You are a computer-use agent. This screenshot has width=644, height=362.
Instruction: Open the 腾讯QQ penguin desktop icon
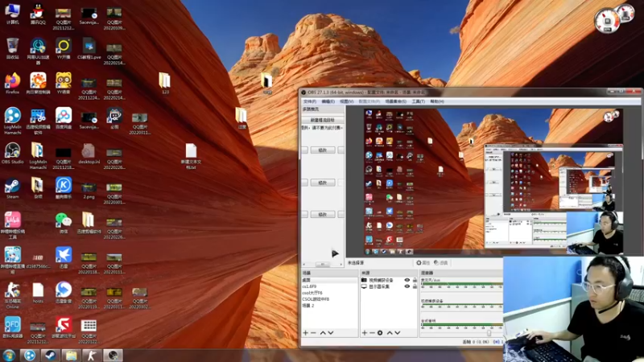point(38,14)
